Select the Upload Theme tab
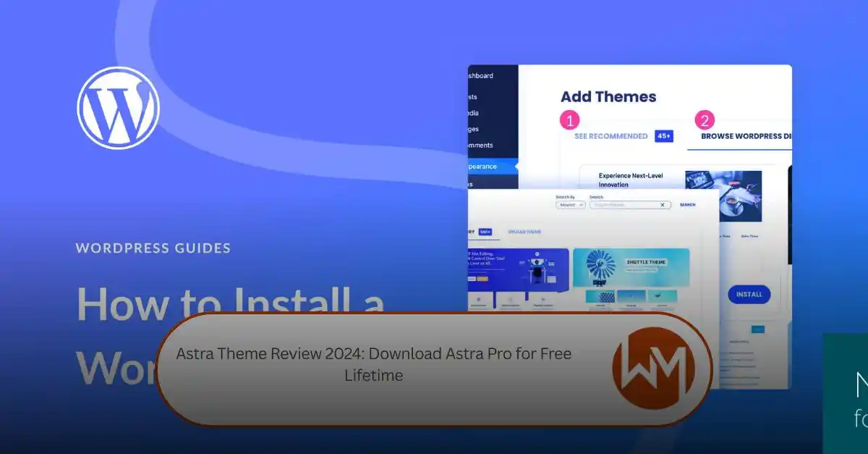Screen dimensions: 868x454 (524, 232)
